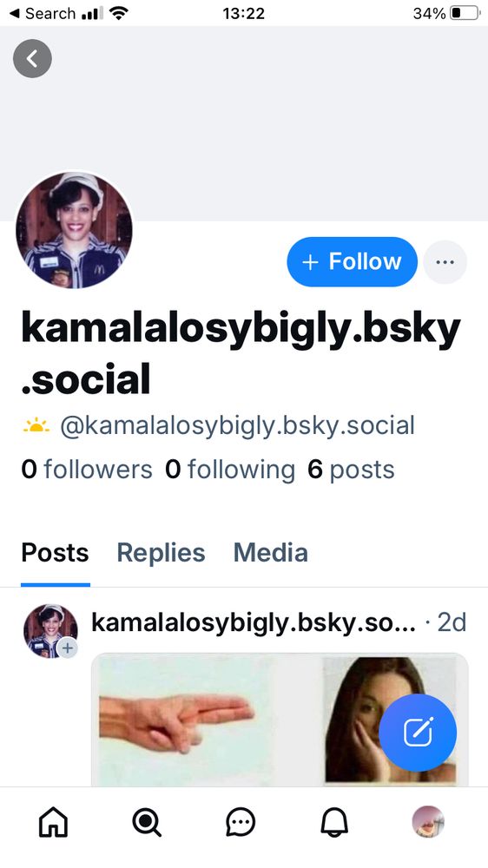Open the Notifications bell icon
This screenshot has width=488, height=868.
tap(334, 822)
